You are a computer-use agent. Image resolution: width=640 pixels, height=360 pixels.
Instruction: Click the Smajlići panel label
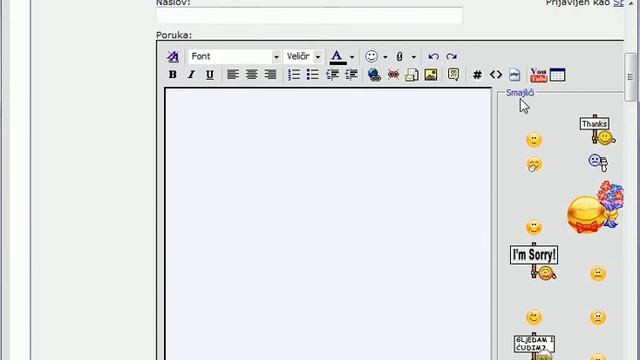[x=520, y=93]
